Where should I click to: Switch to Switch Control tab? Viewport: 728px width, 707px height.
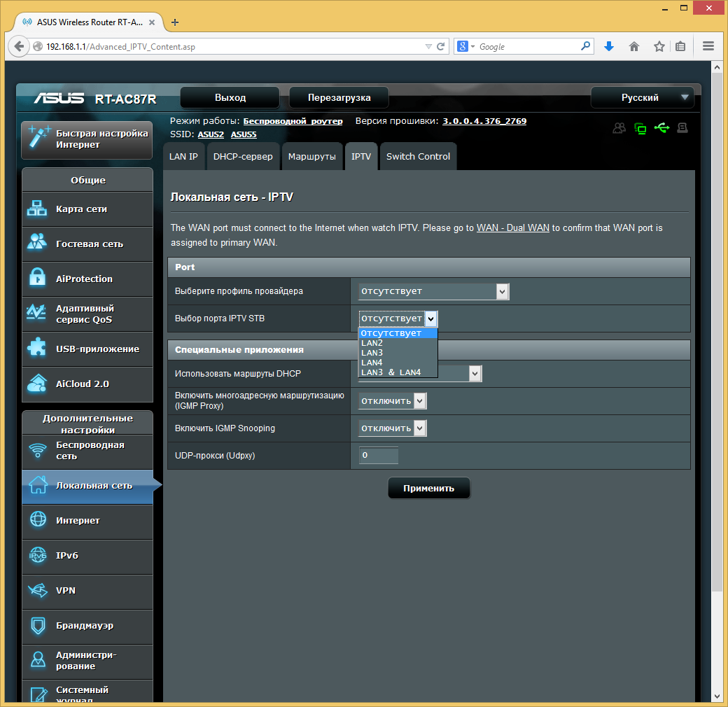[418, 156]
